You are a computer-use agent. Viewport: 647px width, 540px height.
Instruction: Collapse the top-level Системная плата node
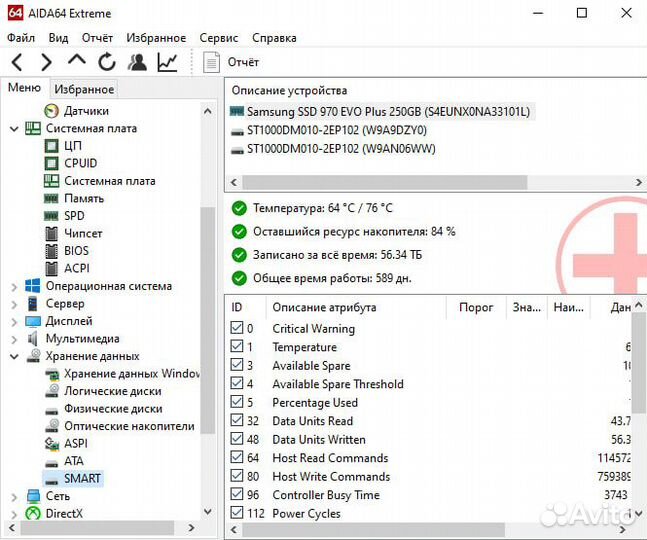tap(14, 129)
